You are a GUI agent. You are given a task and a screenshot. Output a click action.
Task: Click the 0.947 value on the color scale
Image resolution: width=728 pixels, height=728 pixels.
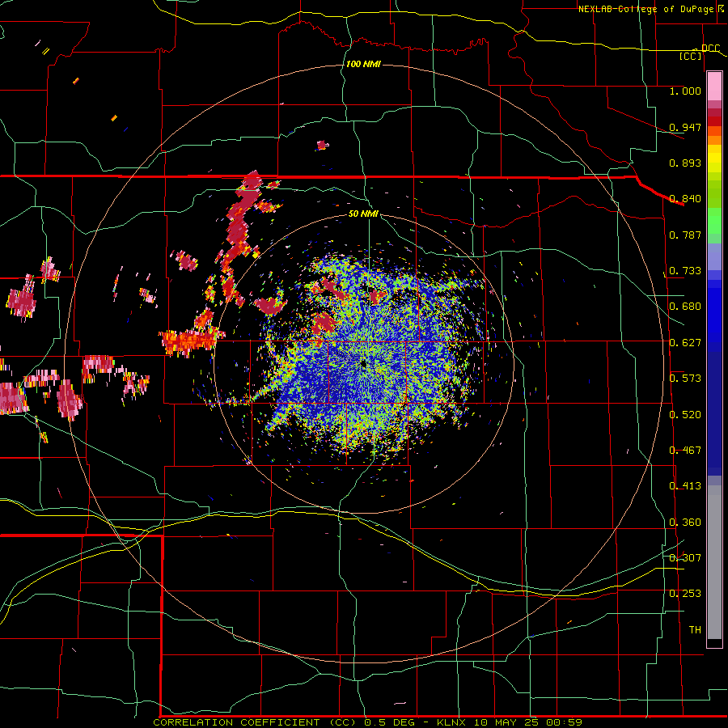pyautogui.click(x=685, y=127)
